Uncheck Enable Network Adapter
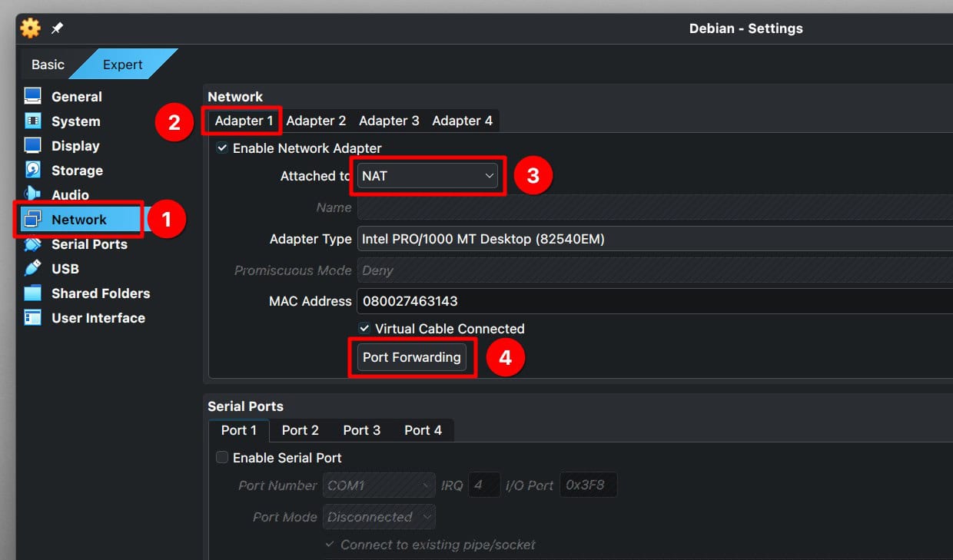The width and height of the screenshot is (953, 560). [x=222, y=147]
